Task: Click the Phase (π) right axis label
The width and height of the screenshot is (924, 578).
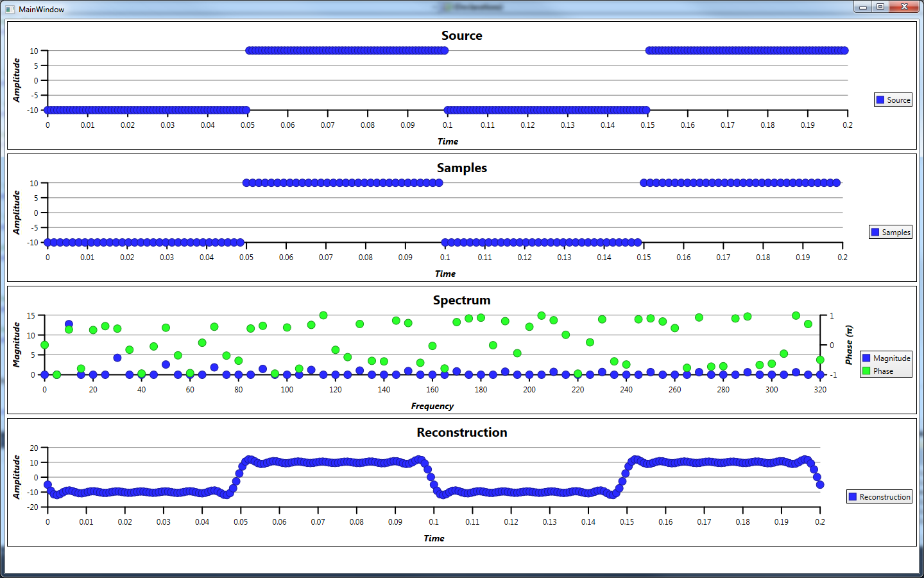Action: [849, 345]
